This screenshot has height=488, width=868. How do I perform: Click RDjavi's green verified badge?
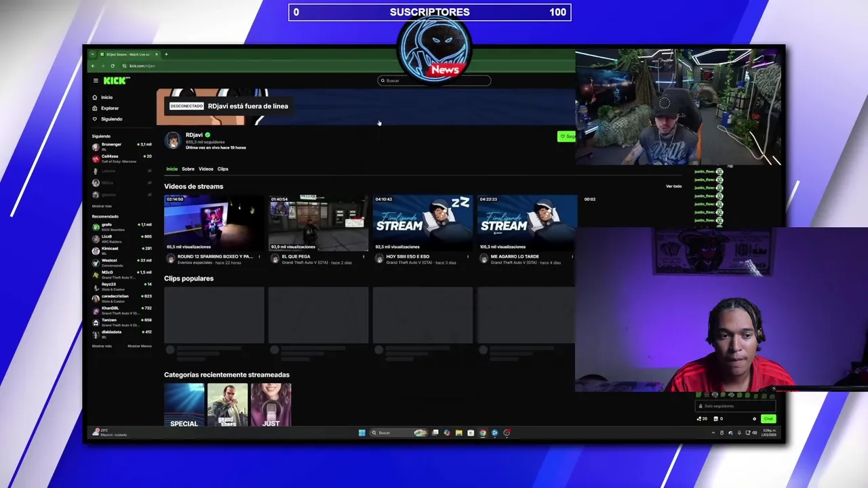(208, 135)
